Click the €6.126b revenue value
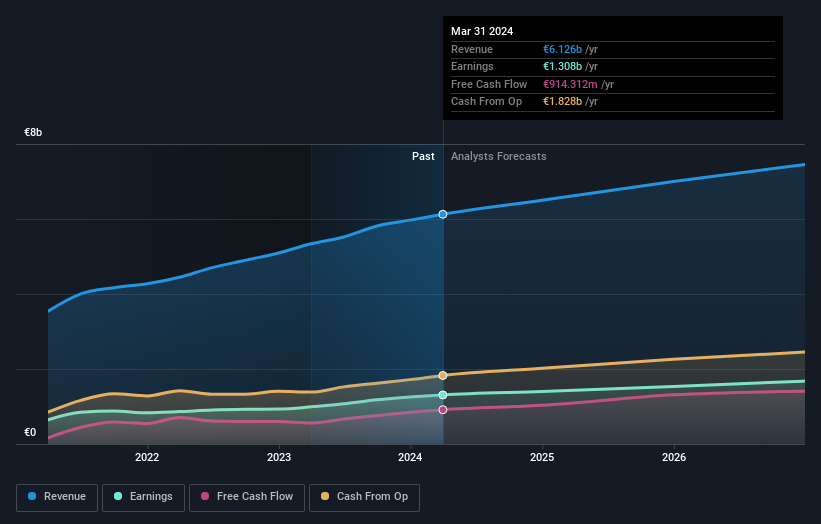The image size is (821, 524). pyautogui.click(x=562, y=49)
